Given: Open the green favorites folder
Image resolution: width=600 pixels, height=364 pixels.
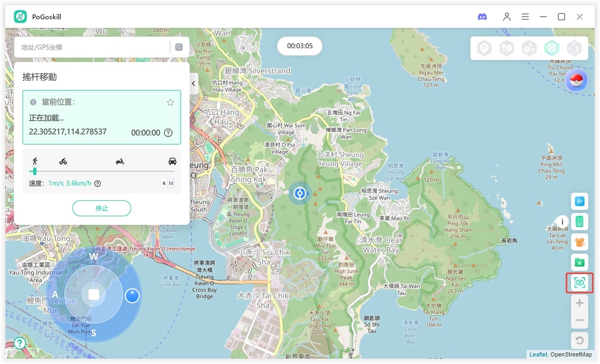Looking at the screenshot, I should [x=579, y=262].
